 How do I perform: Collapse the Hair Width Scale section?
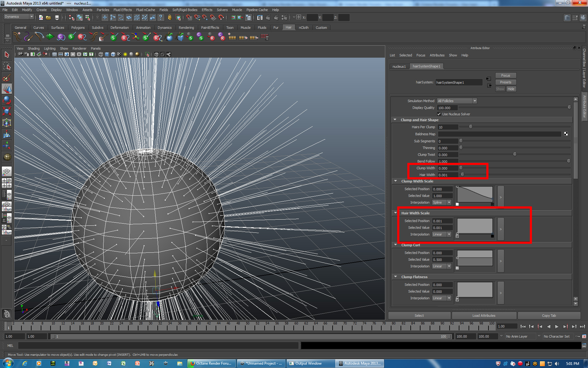point(395,213)
